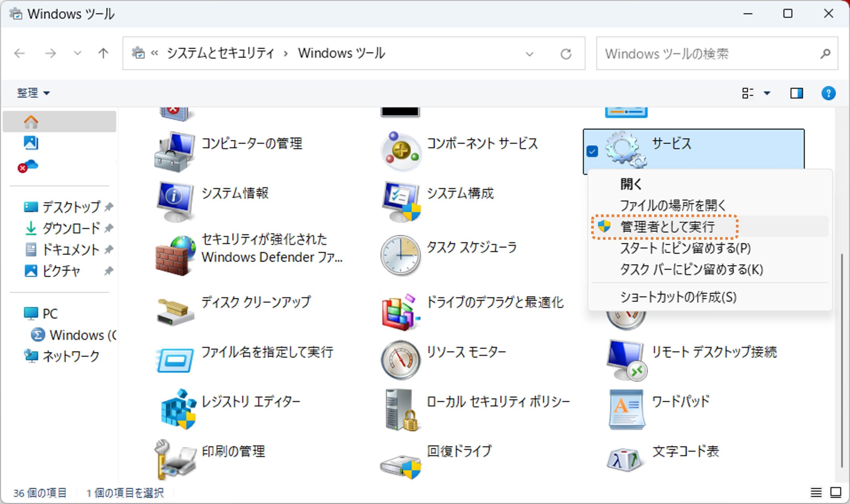Choose スタート にピン留めする(P)
The height and width of the screenshot is (504, 850).
(685, 248)
